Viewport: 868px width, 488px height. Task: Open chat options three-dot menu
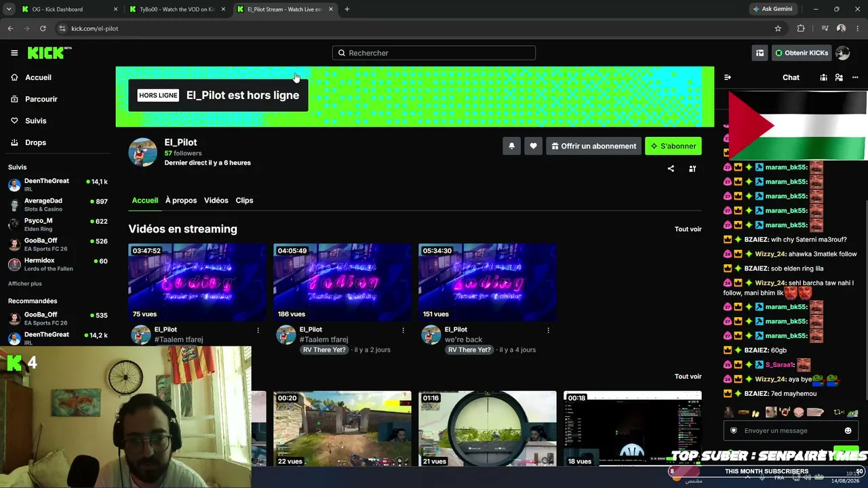click(855, 77)
